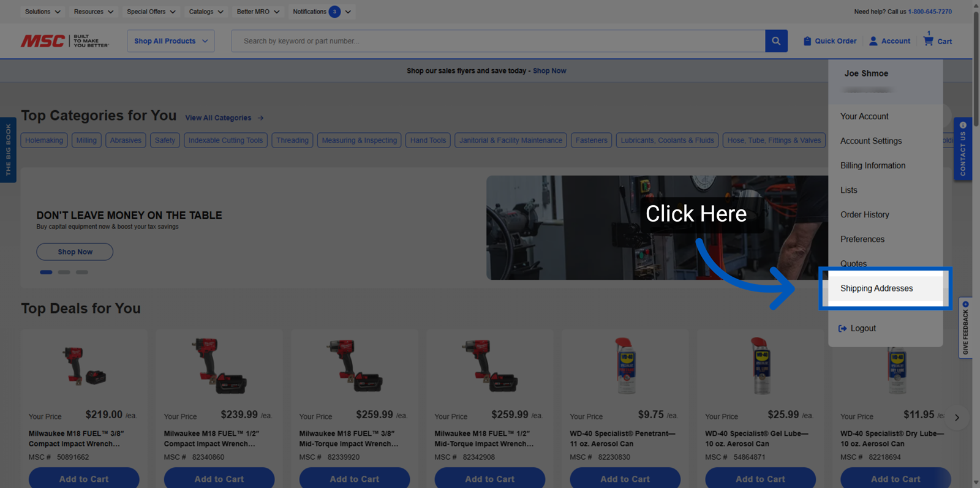This screenshot has width=980, height=488.
Task: Open WD-40 Penetrant product image
Action: point(625,366)
